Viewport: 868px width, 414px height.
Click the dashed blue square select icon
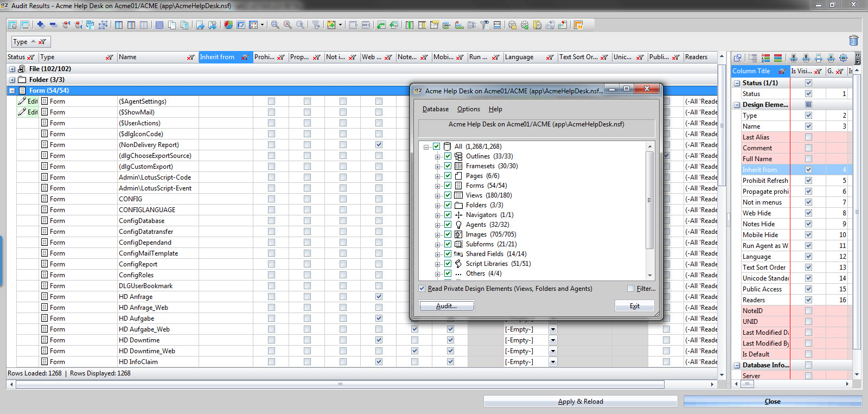159,25
